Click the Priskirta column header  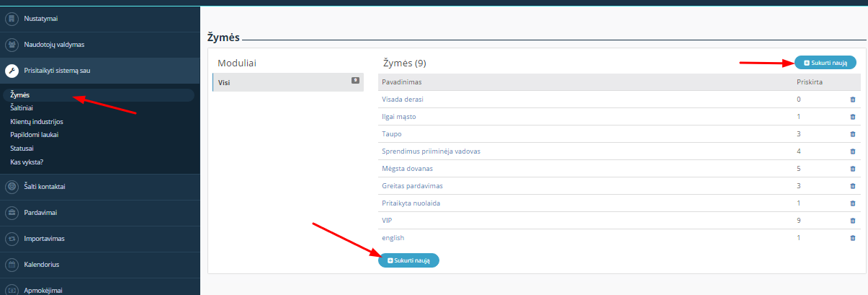(810, 82)
